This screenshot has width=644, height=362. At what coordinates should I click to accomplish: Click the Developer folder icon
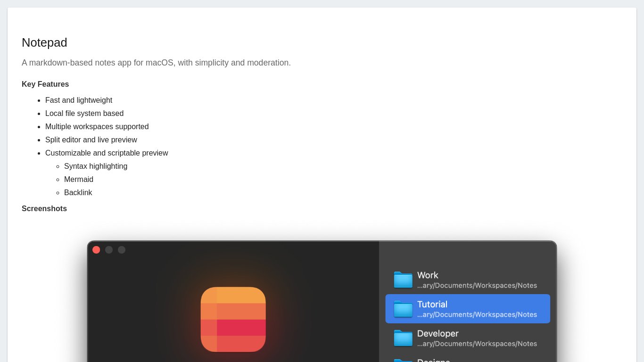click(x=403, y=338)
